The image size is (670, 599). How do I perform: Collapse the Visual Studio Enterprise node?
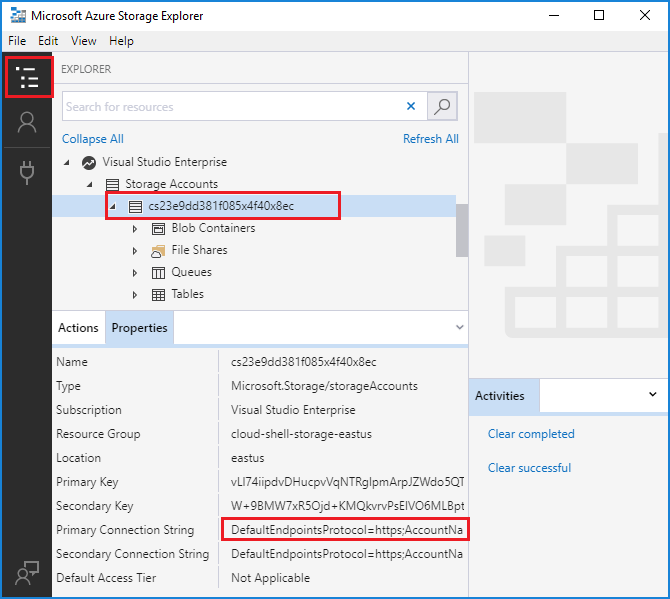(x=67, y=163)
